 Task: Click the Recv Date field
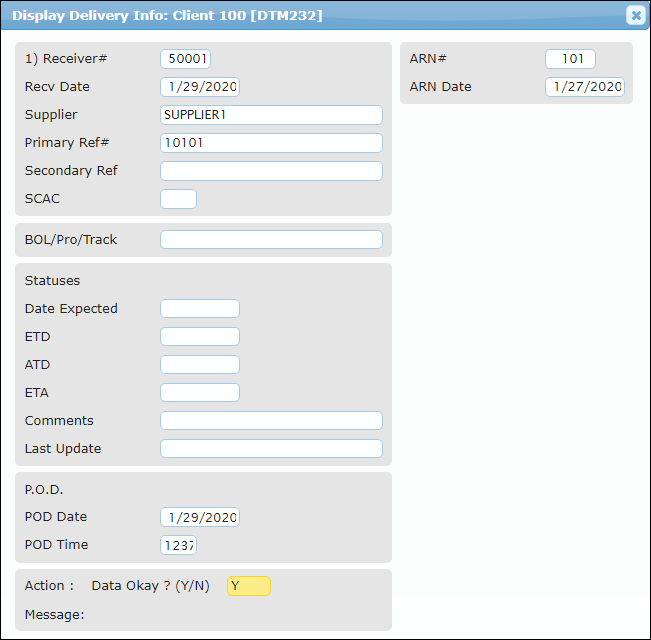[200, 87]
